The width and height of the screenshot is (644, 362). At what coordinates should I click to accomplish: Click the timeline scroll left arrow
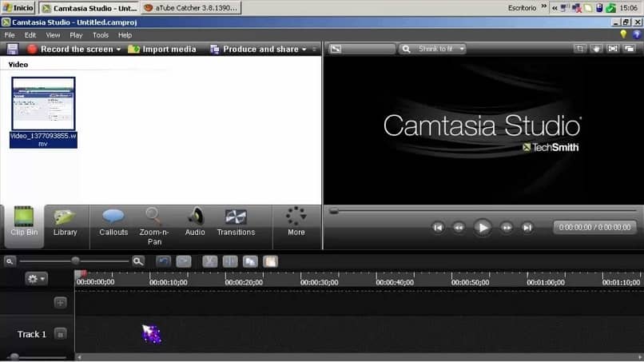(x=79, y=357)
